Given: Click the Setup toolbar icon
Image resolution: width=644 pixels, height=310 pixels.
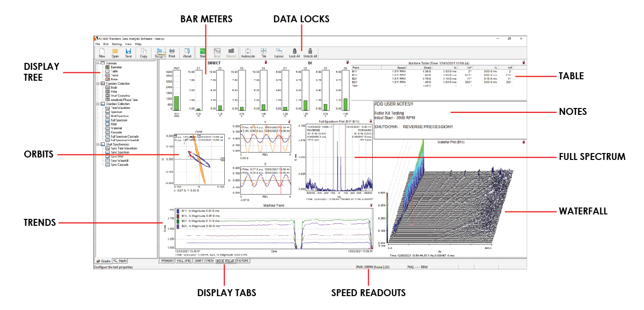Looking at the screenshot, I should [159, 53].
